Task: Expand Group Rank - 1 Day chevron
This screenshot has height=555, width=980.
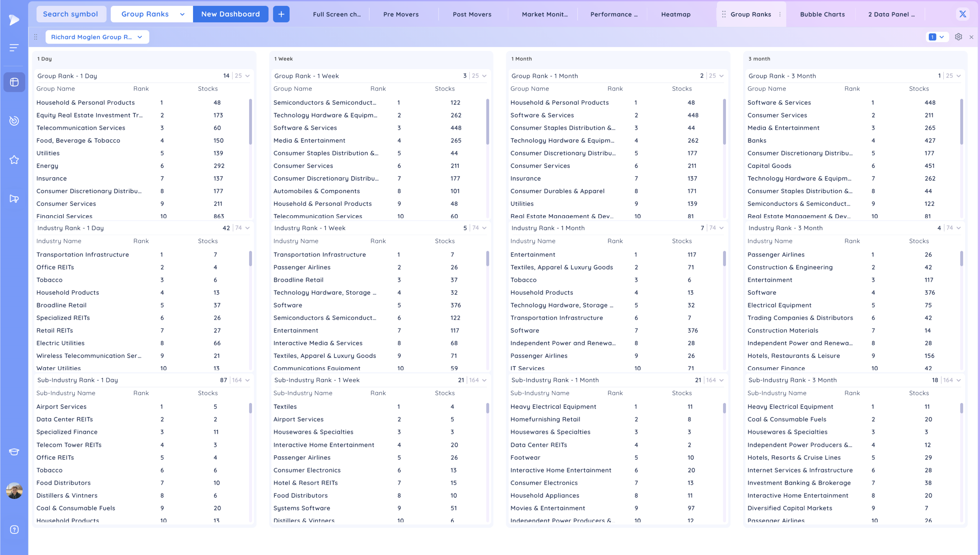Action: pos(247,76)
